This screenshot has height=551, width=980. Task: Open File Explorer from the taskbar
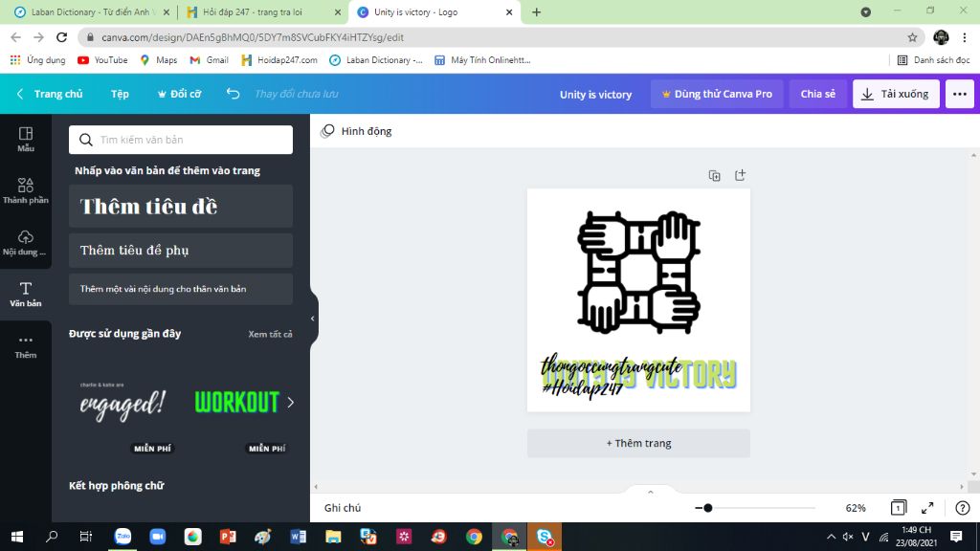coord(333,537)
